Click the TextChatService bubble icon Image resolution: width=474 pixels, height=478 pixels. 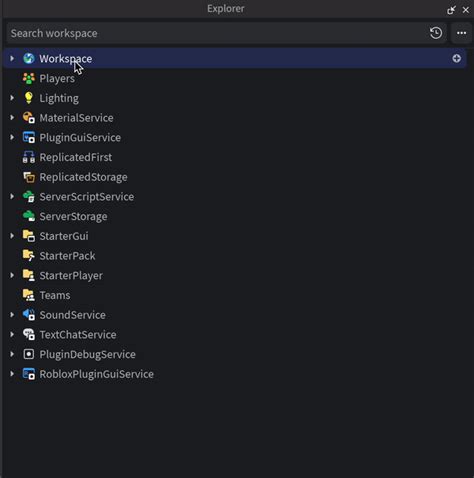coord(29,334)
